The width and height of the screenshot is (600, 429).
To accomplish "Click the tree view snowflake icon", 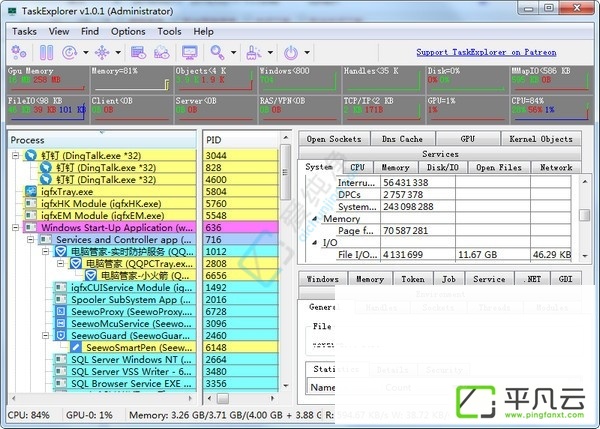I will 102,52.
